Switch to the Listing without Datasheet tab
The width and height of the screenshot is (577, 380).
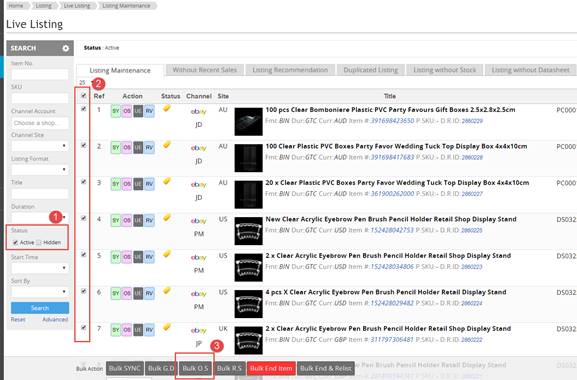(x=531, y=70)
